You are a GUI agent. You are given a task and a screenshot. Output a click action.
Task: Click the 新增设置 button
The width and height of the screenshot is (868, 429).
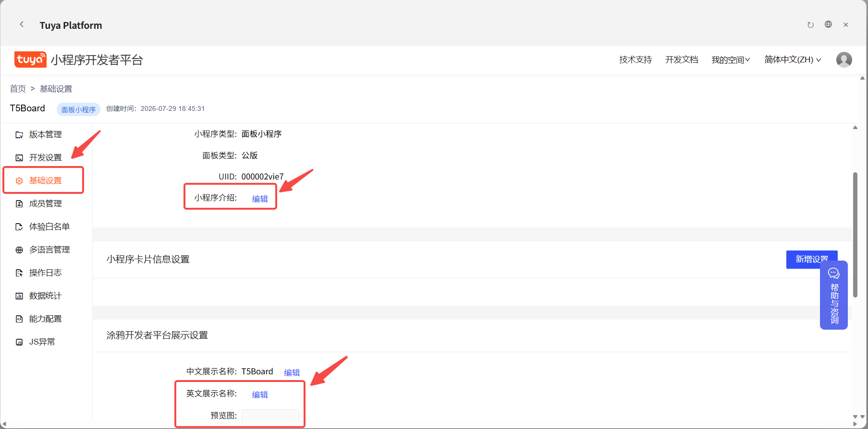pyautogui.click(x=812, y=259)
